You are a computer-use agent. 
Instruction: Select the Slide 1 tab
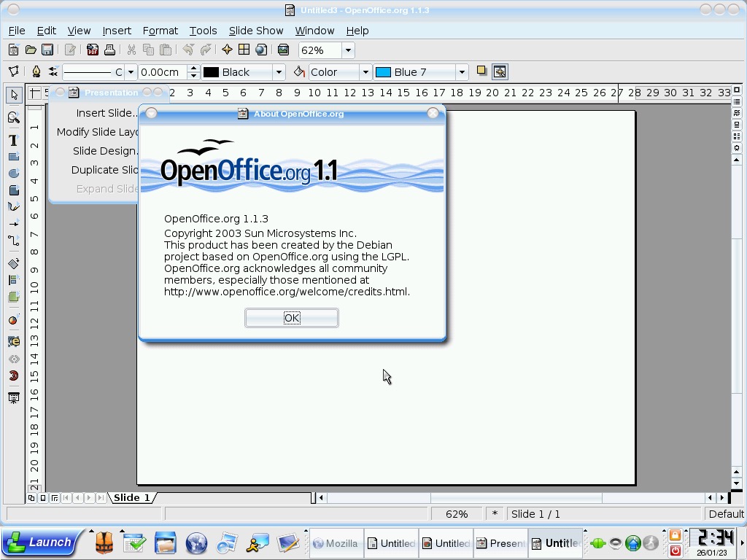pyautogui.click(x=131, y=497)
